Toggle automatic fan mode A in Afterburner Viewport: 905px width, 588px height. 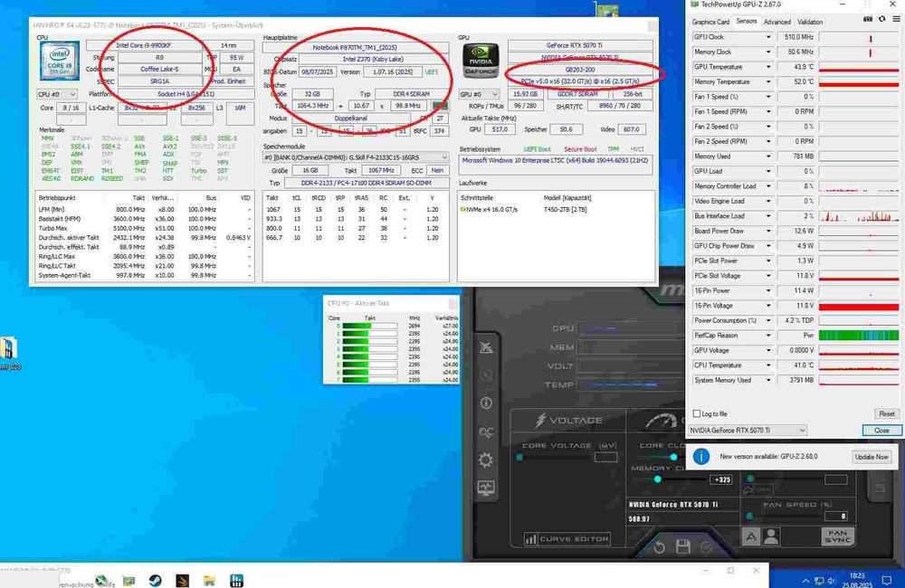tap(751, 537)
